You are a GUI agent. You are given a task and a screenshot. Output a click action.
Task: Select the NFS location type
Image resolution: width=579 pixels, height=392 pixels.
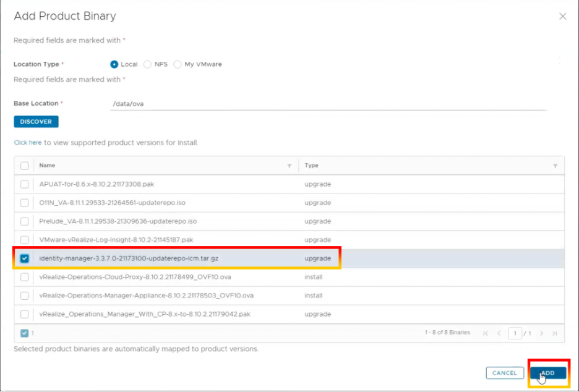(147, 64)
